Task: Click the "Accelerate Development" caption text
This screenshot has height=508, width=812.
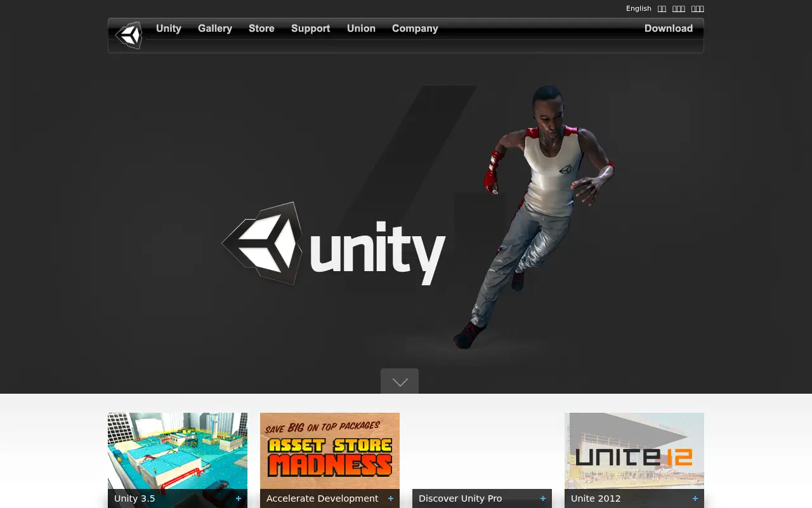Action: point(322,498)
